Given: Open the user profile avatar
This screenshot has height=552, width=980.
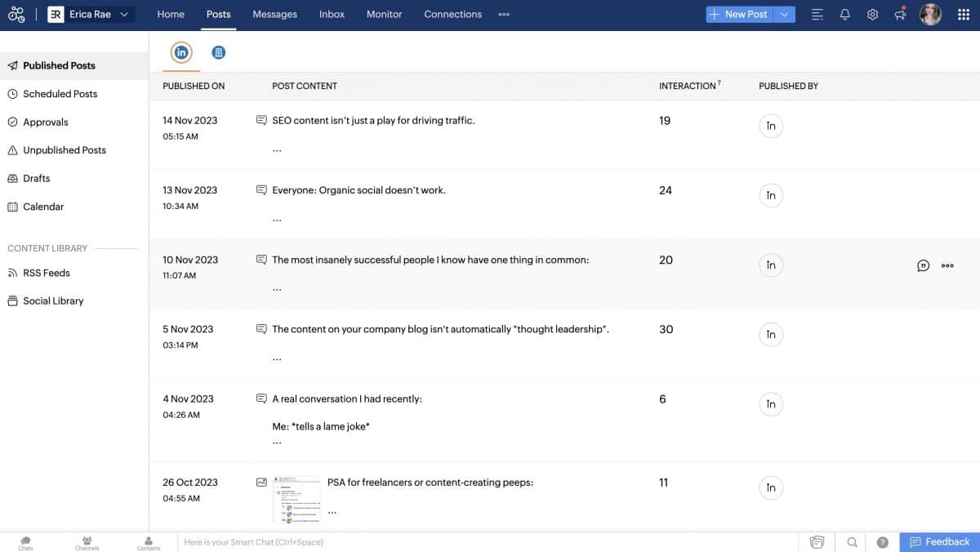Looking at the screenshot, I should coord(930,15).
